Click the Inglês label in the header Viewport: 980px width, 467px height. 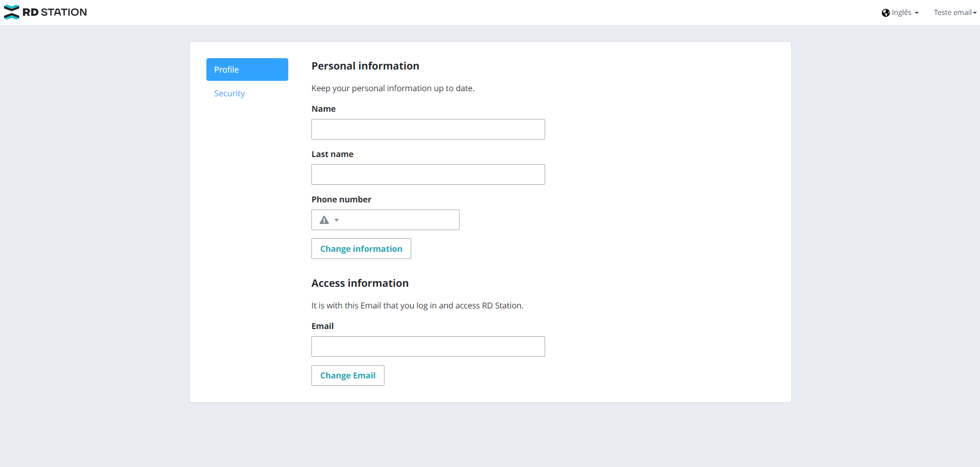click(x=902, y=12)
